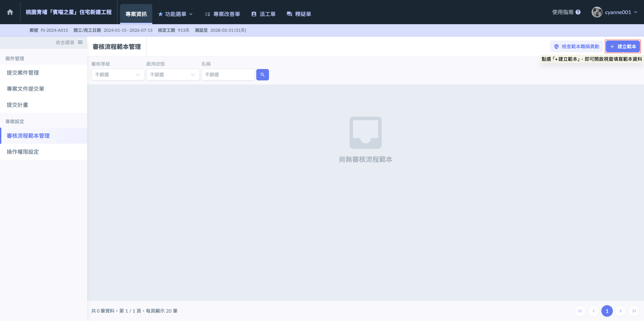Click the cyanne001 user avatar
644x321 pixels.
(597, 12)
